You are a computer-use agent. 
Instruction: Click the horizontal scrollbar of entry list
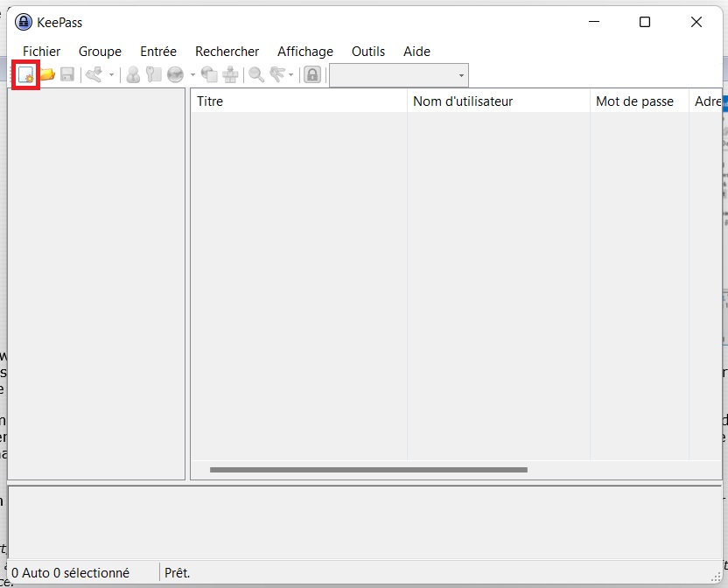[x=368, y=470]
